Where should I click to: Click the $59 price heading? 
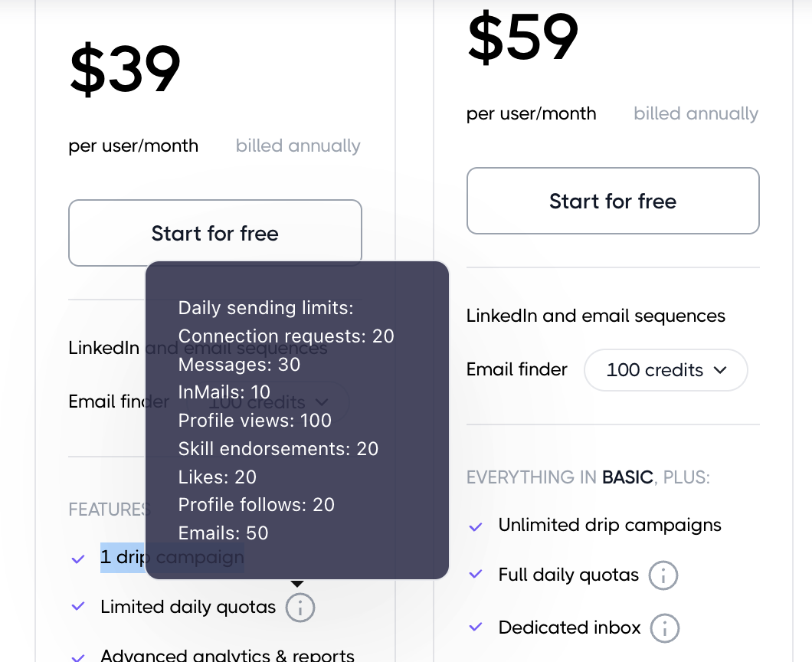click(x=523, y=38)
